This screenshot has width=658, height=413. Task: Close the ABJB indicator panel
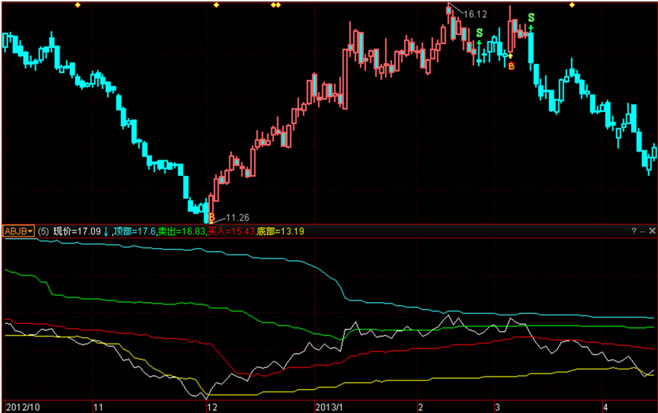[652, 230]
